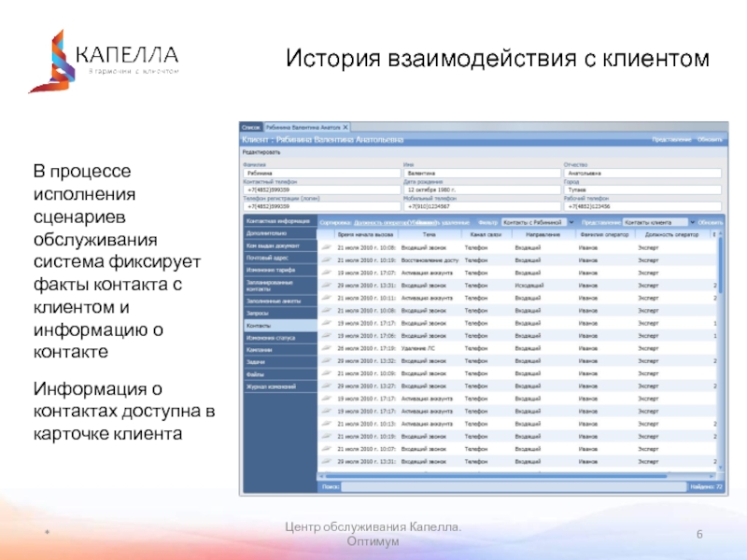This screenshot has height=560, width=747.
Task: Click the Имя field with Валентина
Action: 482,174
